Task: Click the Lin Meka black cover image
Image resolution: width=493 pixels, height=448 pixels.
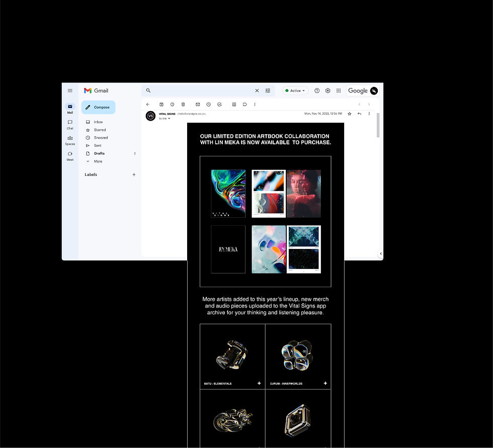Action: click(228, 249)
